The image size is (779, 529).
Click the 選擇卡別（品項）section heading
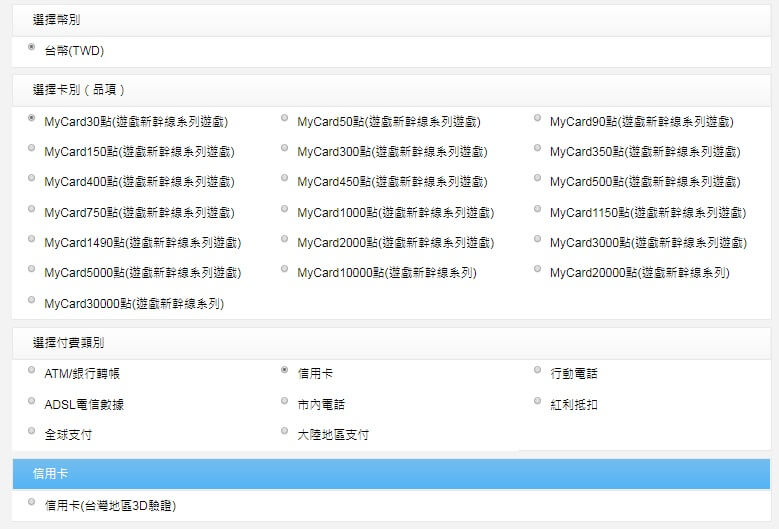(x=78, y=90)
